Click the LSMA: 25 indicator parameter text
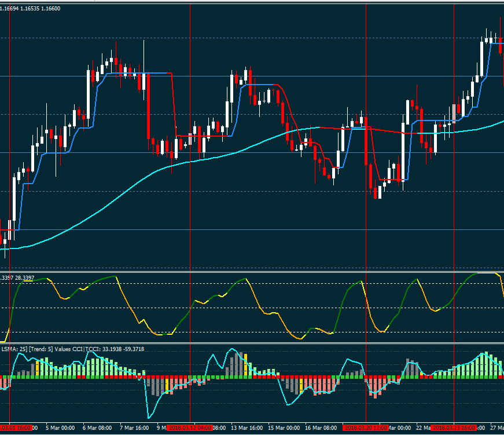Screen dimensions: 504x435 coord(14,349)
